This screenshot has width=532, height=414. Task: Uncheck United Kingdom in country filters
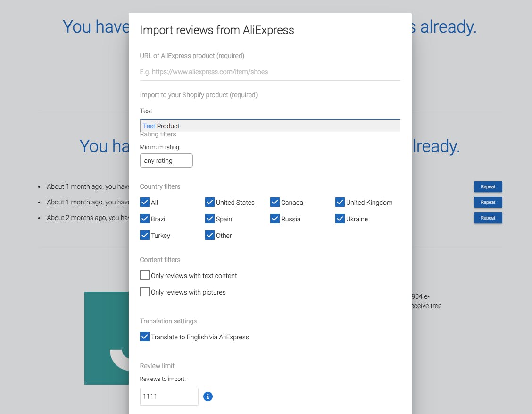click(x=340, y=203)
